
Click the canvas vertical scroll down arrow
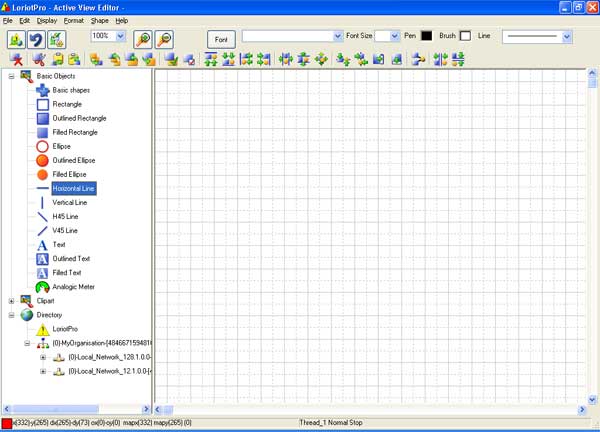592,400
